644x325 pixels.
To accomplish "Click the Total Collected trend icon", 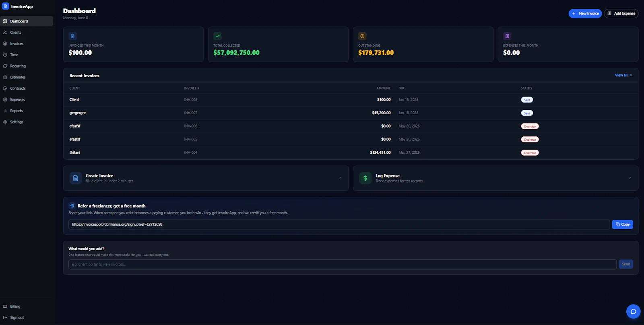I will tap(217, 36).
